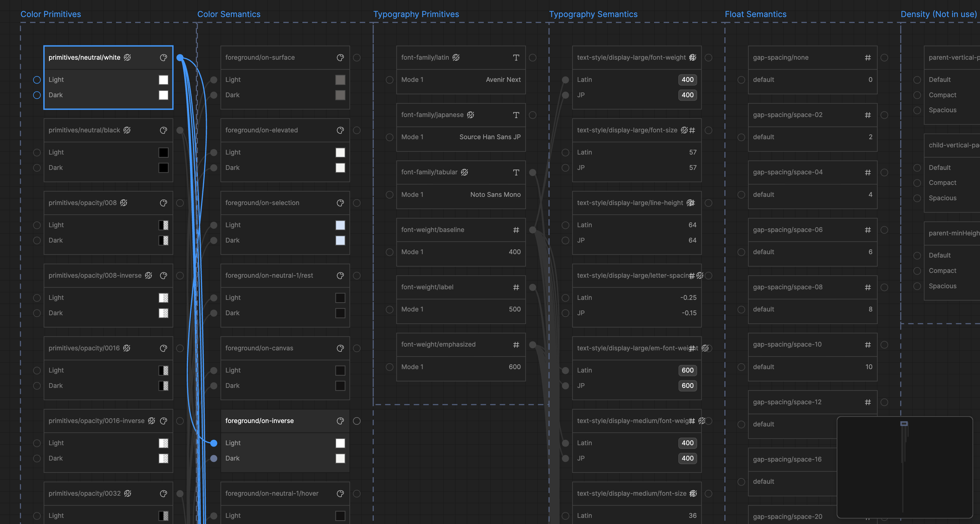Click hidden-from-publishing icon on primitives/neutral/black
Viewport: 980px width, 524px height.
click(x=127, y=130)
